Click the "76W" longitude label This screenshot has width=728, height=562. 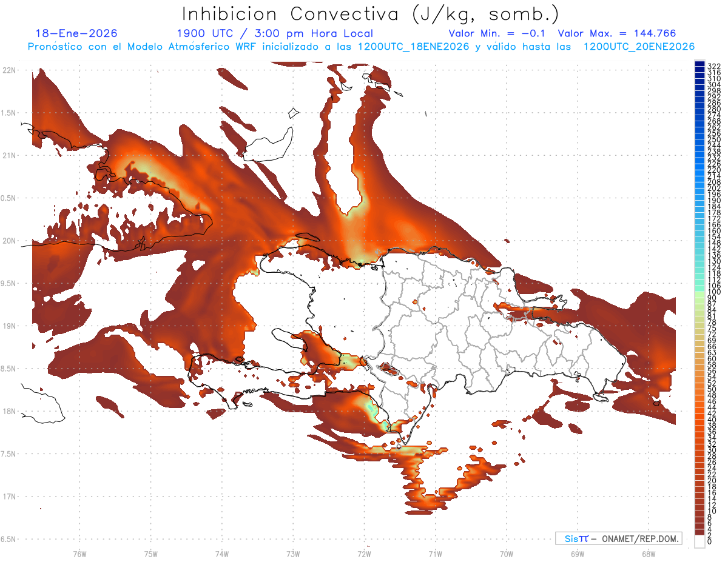pyautogui.click(x=79, y=554)
